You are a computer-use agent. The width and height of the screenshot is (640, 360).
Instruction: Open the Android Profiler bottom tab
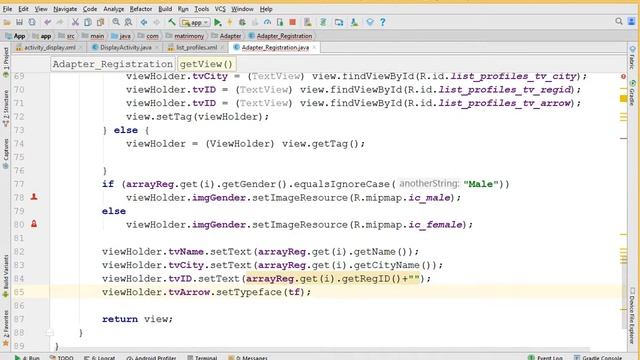tap(151, 357)
